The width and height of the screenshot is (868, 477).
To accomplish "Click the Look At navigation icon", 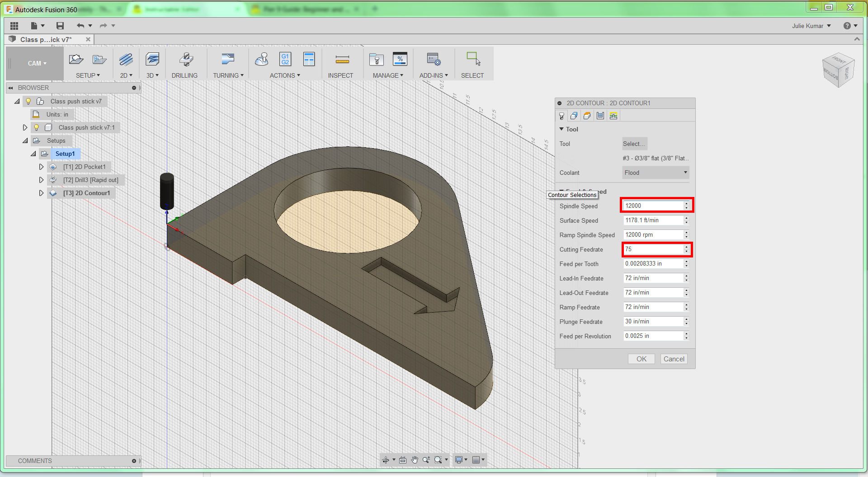I will pos(403,460).
